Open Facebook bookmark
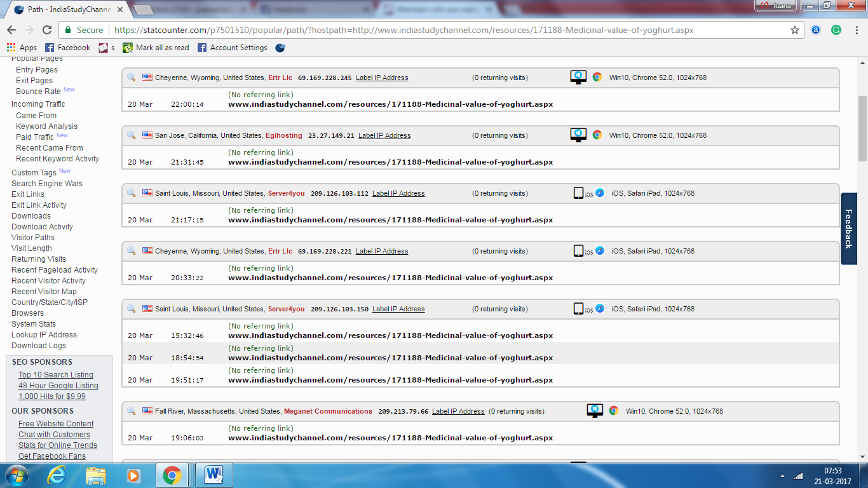The height and width of the screenshot is (488, 868). click(x=67, y=48)
